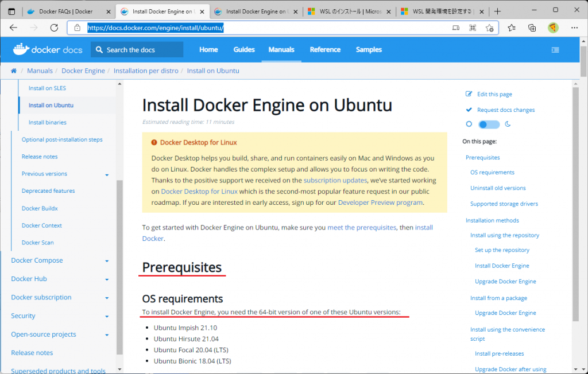Jump to Set up the repository section

(x=502, y=250)
